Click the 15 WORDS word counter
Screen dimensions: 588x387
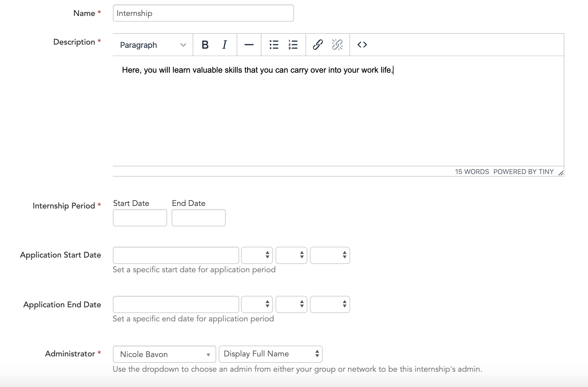[x=472, y=172]
